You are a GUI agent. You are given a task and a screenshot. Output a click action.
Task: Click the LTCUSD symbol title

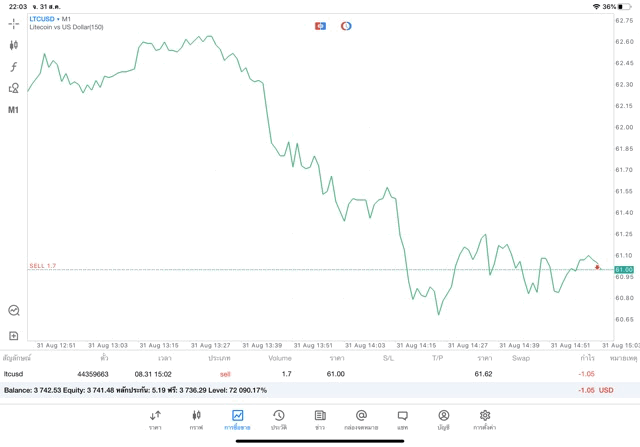tap(43, 19)
